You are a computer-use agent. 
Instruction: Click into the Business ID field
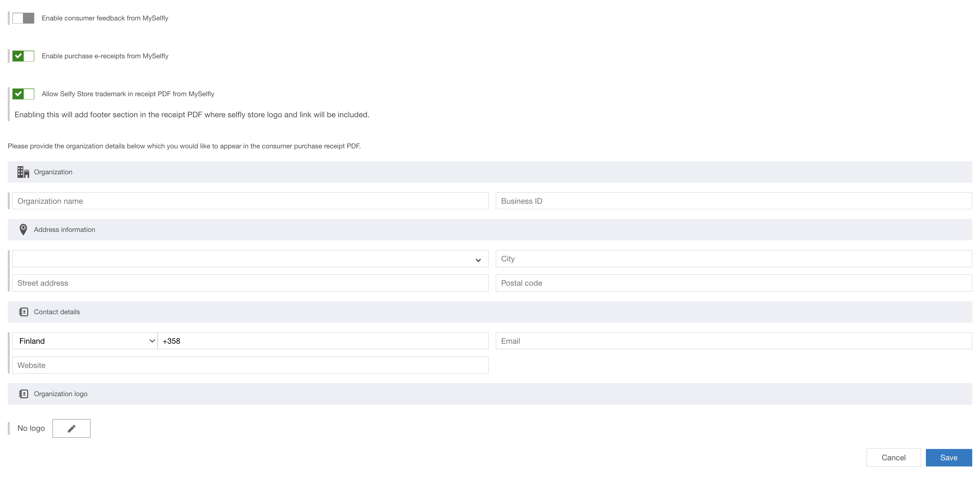pyautogui.click(x=733, y=201)
